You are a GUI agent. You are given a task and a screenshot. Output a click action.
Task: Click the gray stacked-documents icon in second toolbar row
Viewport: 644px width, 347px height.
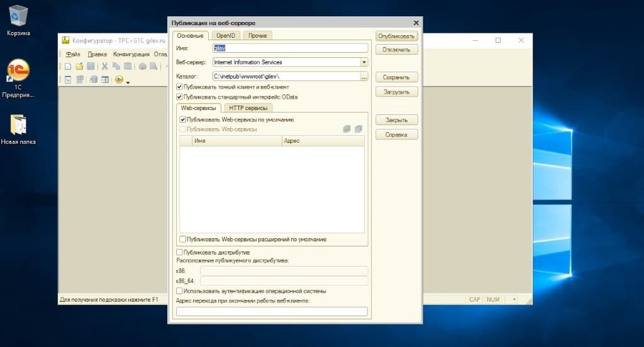tap(80, 80)
